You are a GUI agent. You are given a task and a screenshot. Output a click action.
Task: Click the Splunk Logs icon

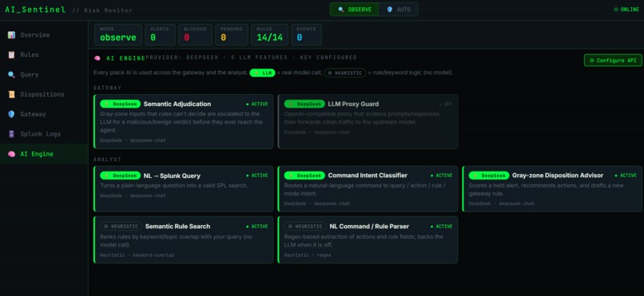[x=11, y=134]
